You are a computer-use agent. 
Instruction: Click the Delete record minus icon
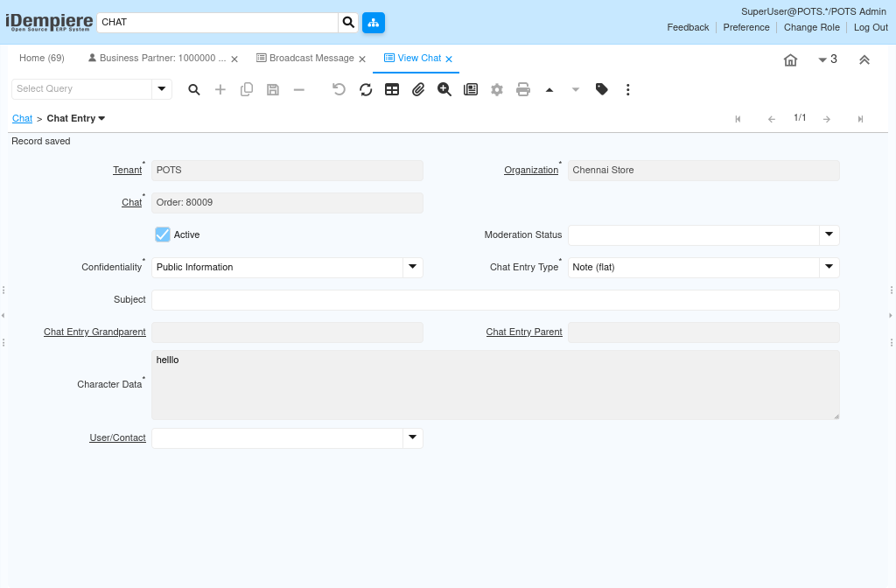click(x=299, y=90)
